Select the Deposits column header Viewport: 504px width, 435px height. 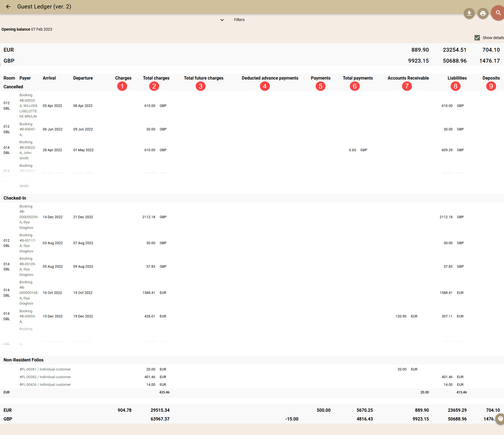point(491,78)
